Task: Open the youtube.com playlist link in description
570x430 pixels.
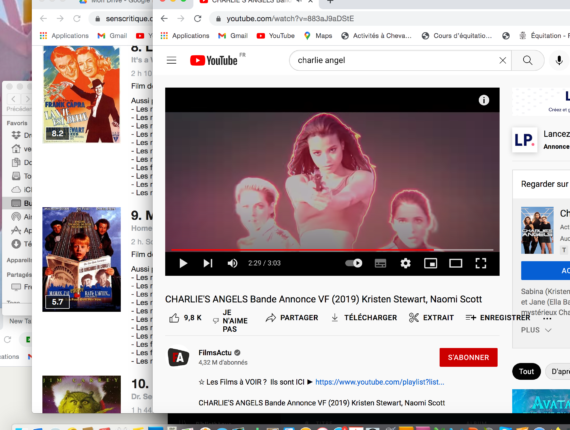Action: (x=380, y=382)
